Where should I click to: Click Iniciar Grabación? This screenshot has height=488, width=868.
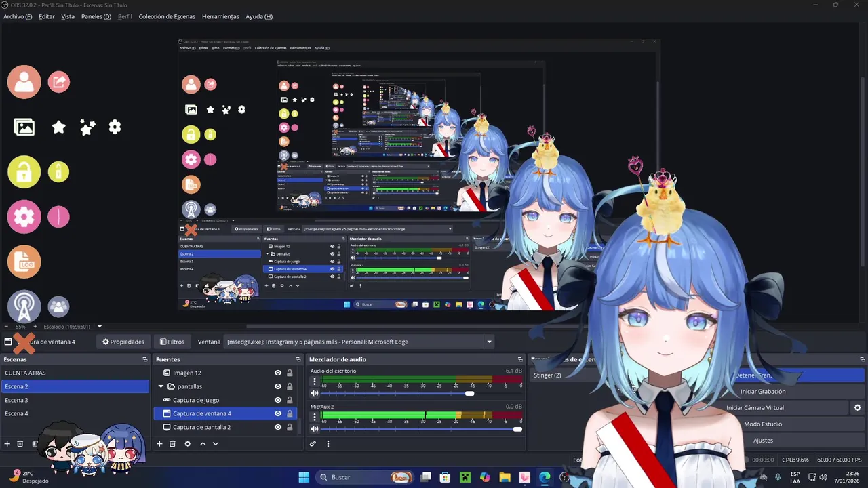coord(763,392)
